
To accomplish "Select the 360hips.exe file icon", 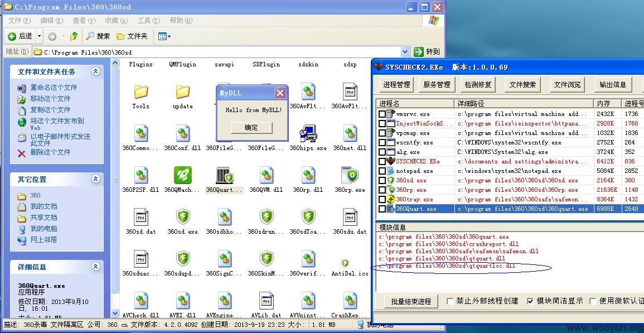I will point(308,134).
